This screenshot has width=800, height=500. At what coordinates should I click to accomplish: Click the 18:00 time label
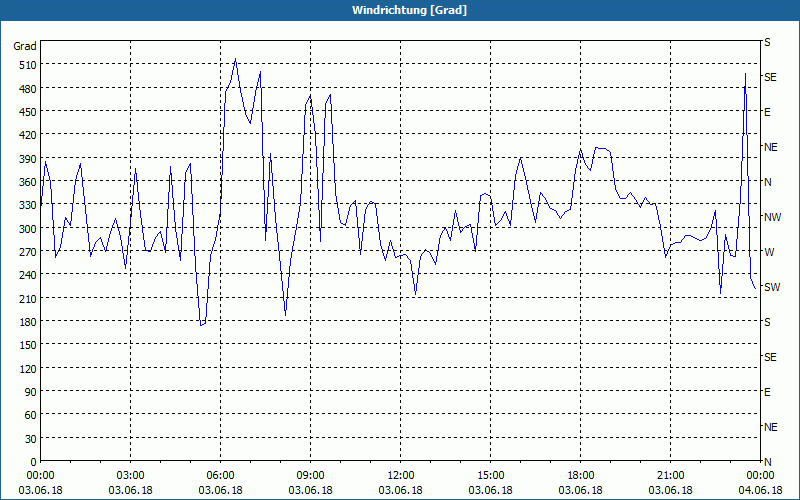pos(580,476)
